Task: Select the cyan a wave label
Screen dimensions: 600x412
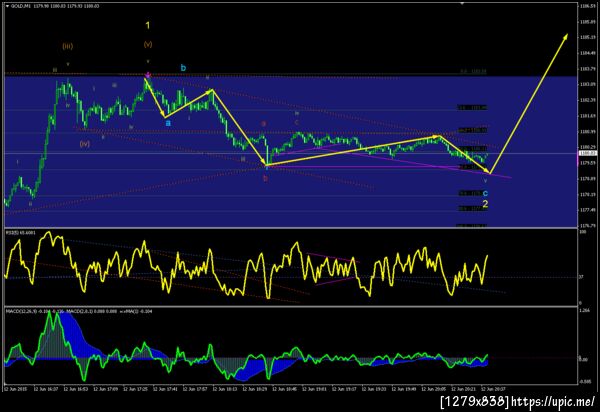Action: pos(168,123)
